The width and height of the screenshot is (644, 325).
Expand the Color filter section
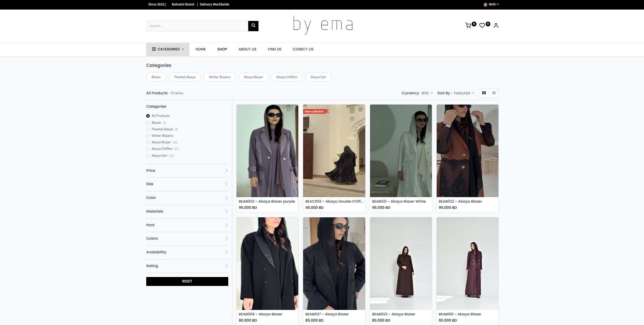point(187,198)
